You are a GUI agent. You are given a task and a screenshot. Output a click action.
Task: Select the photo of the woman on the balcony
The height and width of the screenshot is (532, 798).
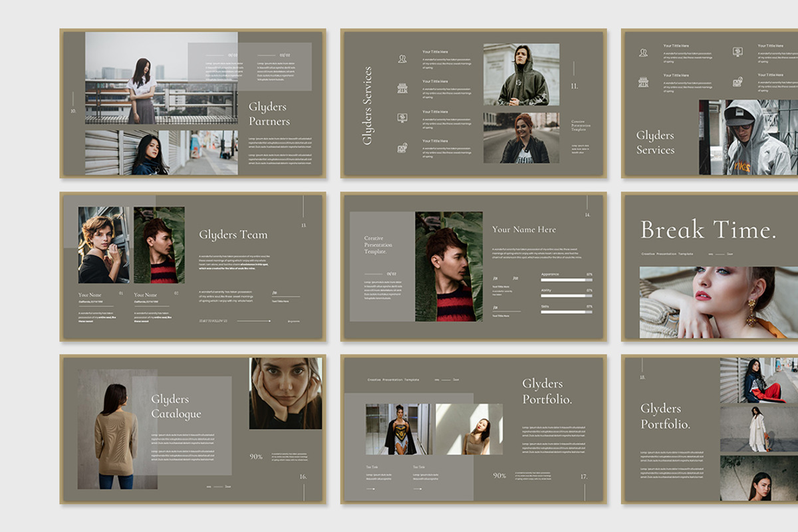click(161, 78)
